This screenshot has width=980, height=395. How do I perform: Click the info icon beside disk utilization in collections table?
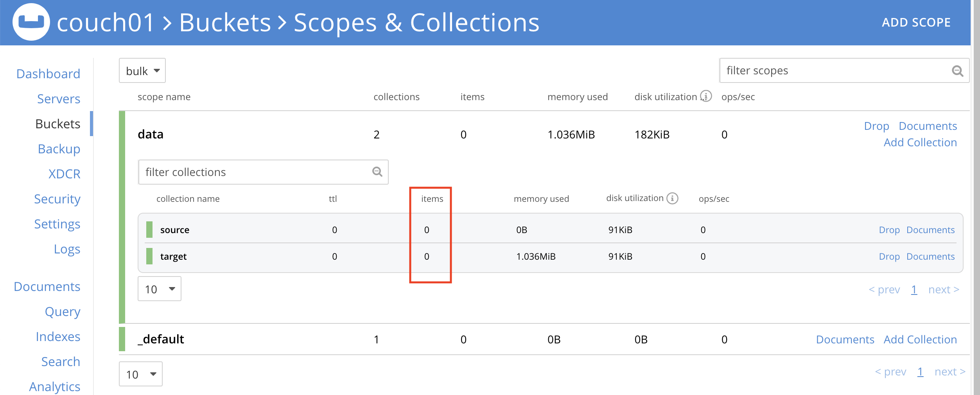point(672,198)
